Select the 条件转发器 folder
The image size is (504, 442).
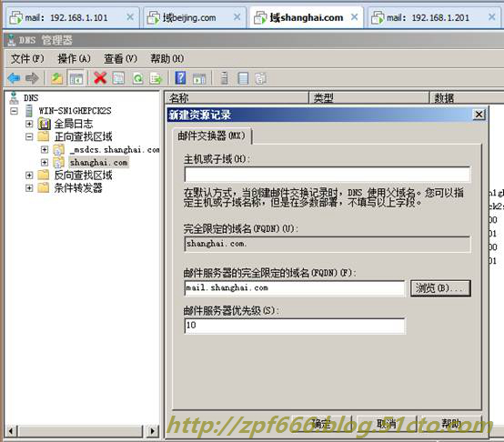pos(78,188)
